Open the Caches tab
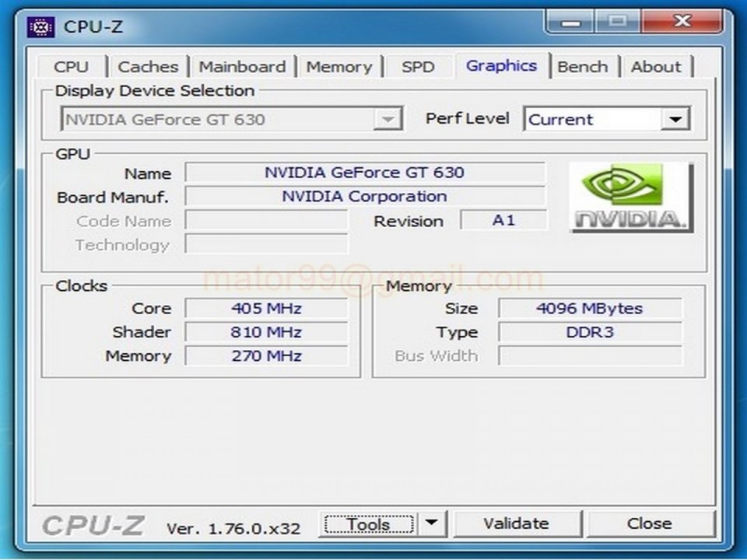747x560 pixels. (148, 67)
